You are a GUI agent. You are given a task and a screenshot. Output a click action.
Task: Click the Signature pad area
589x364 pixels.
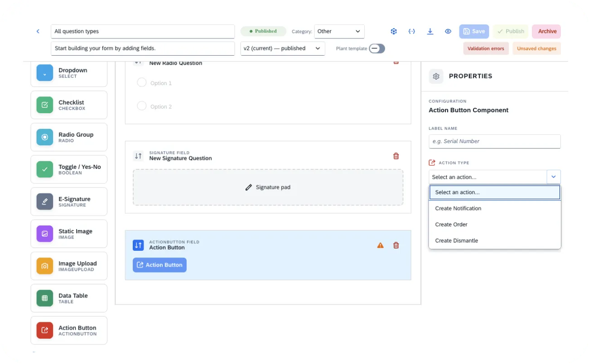coord(268,187)
